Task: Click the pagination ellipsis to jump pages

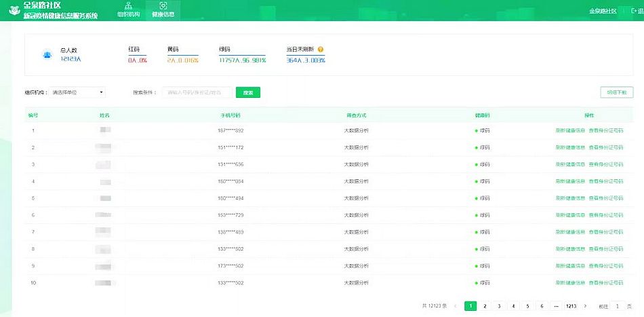Action: tap(555, 306)
